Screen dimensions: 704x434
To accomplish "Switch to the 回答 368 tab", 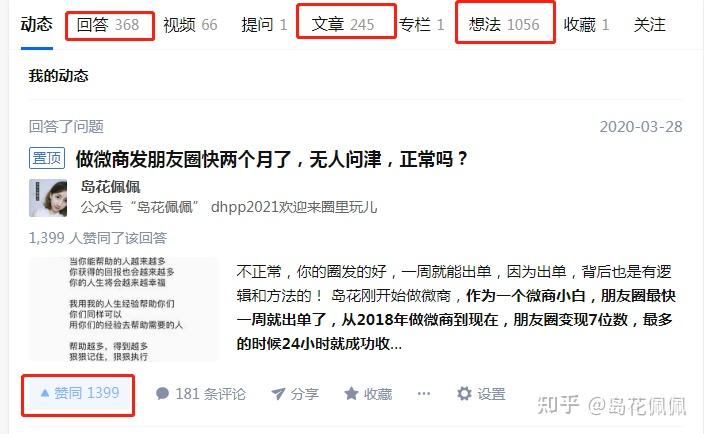I will click(x=108, y=25).
